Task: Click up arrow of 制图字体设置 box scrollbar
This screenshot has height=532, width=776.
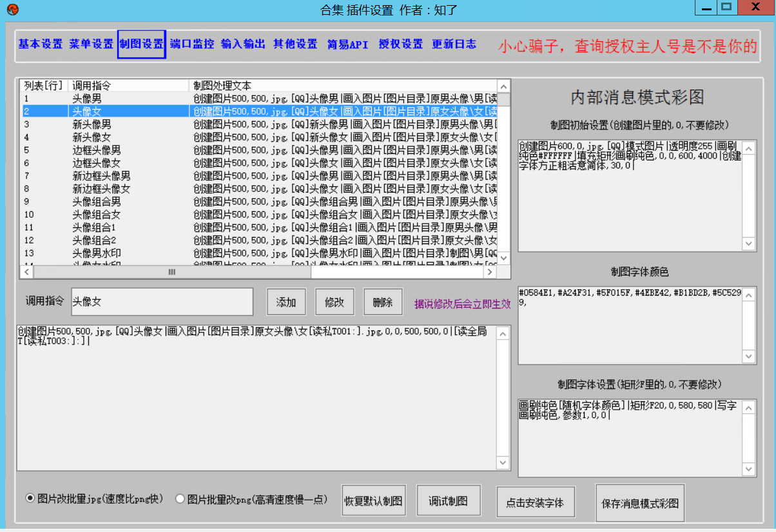Action: pyautogui.click(x=749, y=407)
